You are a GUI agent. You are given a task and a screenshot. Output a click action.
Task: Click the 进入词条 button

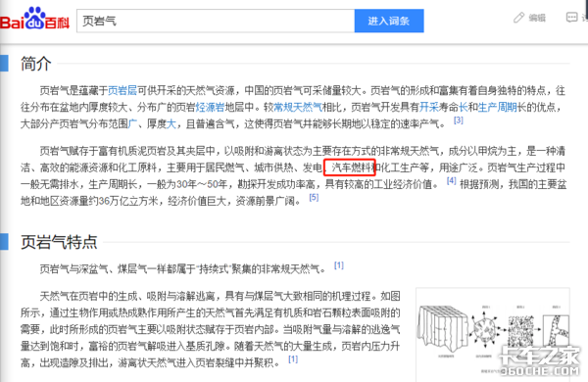pyautogui.click(x=389, y=21)
